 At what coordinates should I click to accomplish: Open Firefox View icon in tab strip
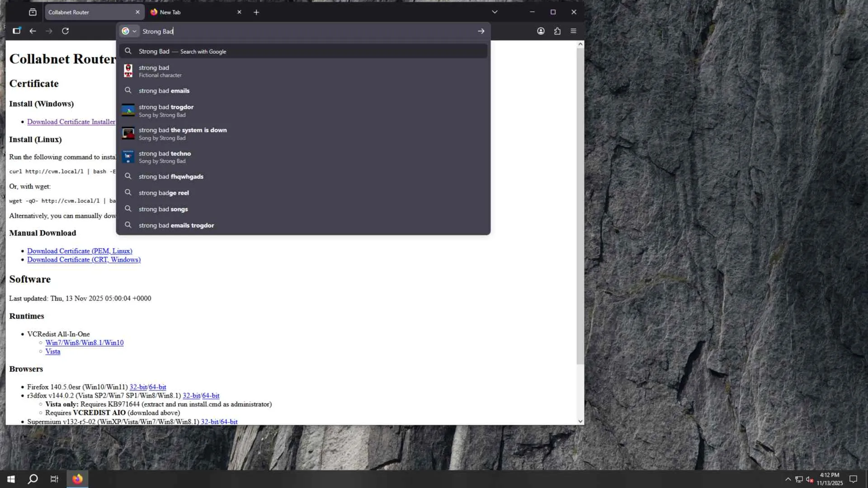point(33,12)
